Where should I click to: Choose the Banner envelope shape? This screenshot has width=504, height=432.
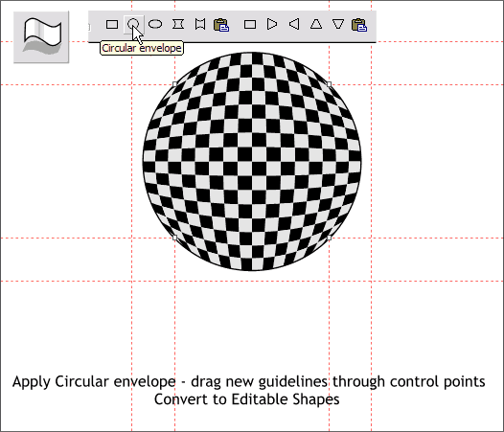(200, 24)
